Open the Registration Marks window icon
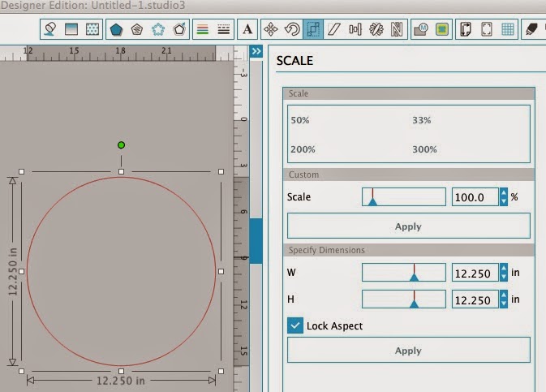The height and width of the screenshot is (392, 546). [487, 29]
